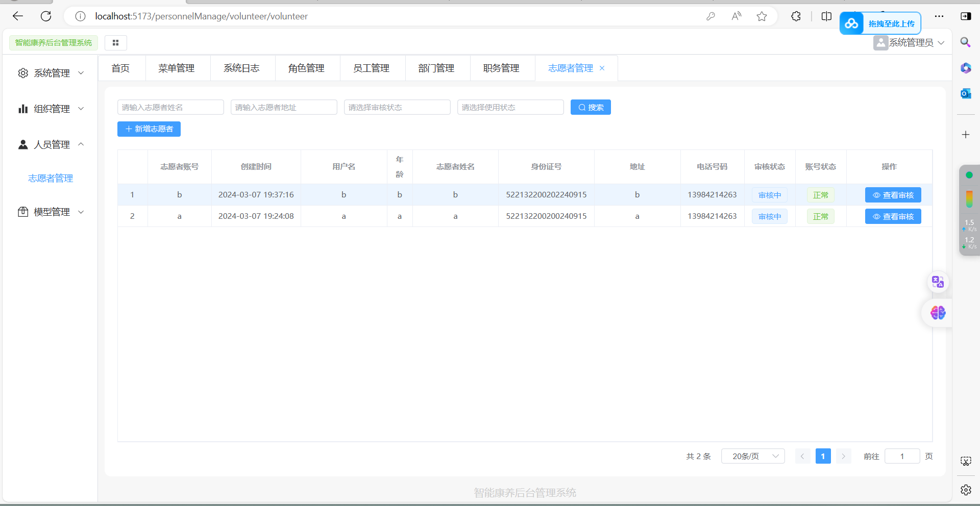This screenshot has height=506, width=980.
Task: Open the 系统管理员 user dropdown
Action: coord(910,43)
